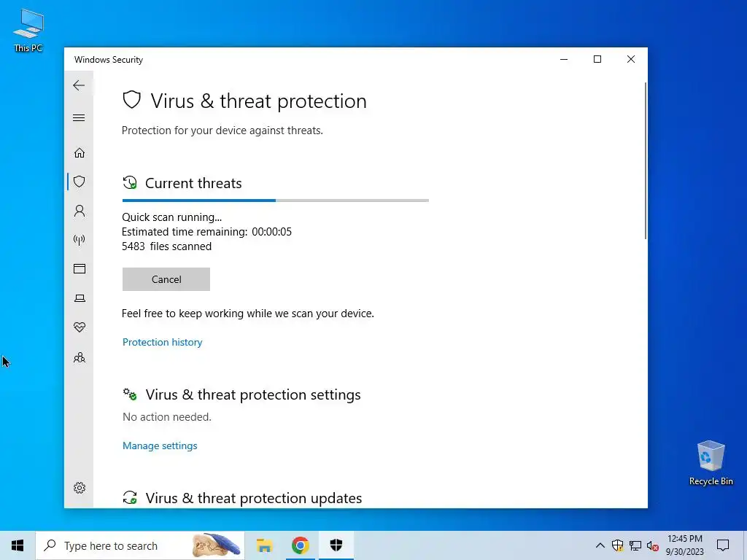Click the protection settings gears icon

pyautogui.click(x=130, y=394)
